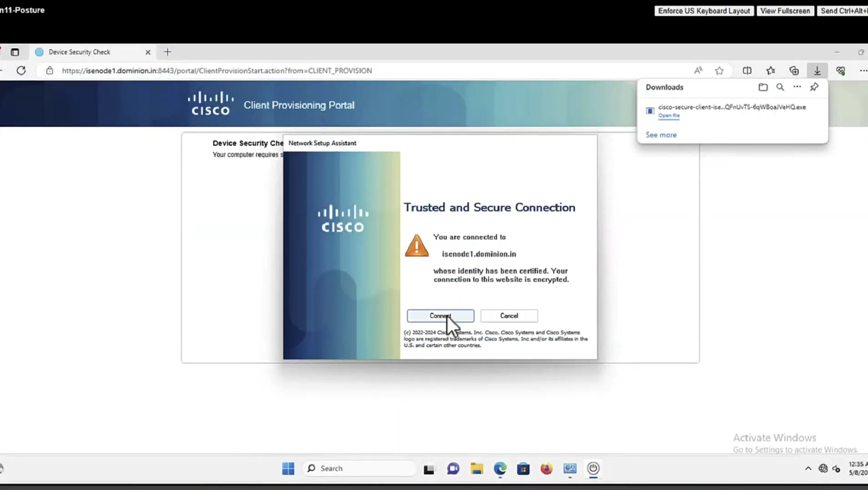868x490 pixels.
Task: Open browser Collections icon
Action: [794, 71]
